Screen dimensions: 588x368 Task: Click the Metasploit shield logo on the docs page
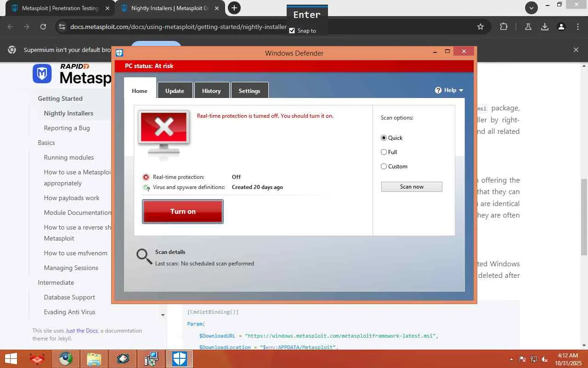point(42,74)
